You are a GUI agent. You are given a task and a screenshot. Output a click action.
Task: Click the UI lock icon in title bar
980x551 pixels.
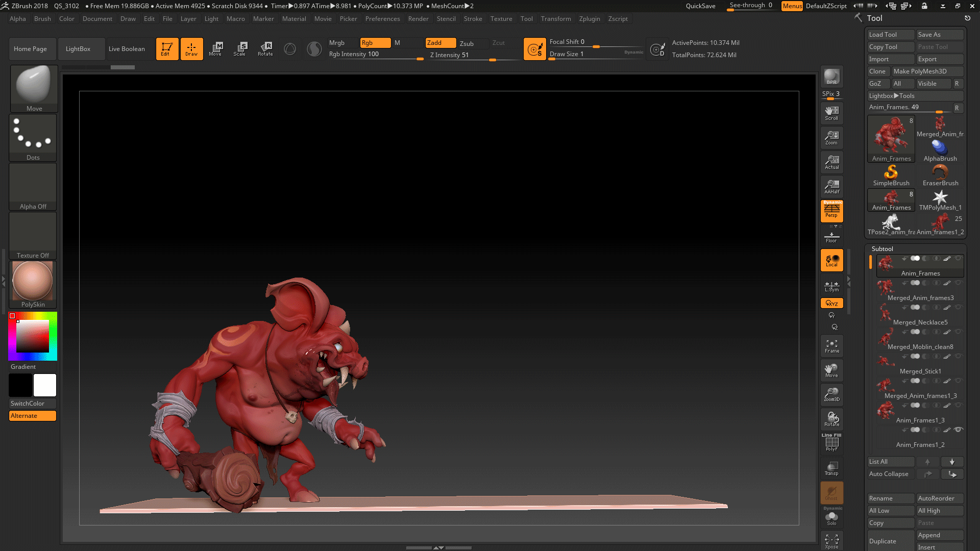click(x=924, y=6)
